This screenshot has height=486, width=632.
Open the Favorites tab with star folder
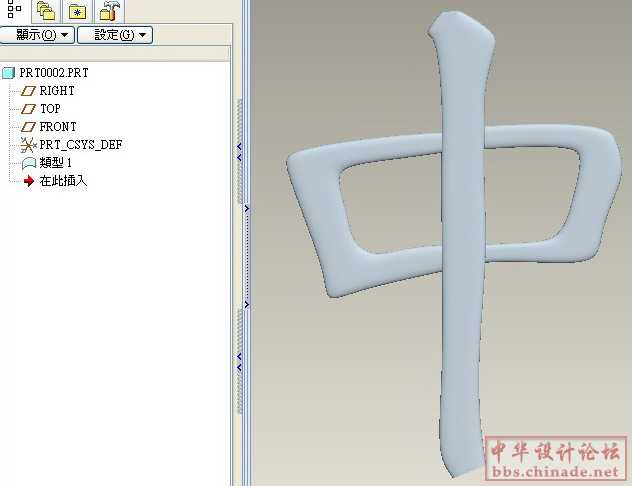click(x=77, y=11)
